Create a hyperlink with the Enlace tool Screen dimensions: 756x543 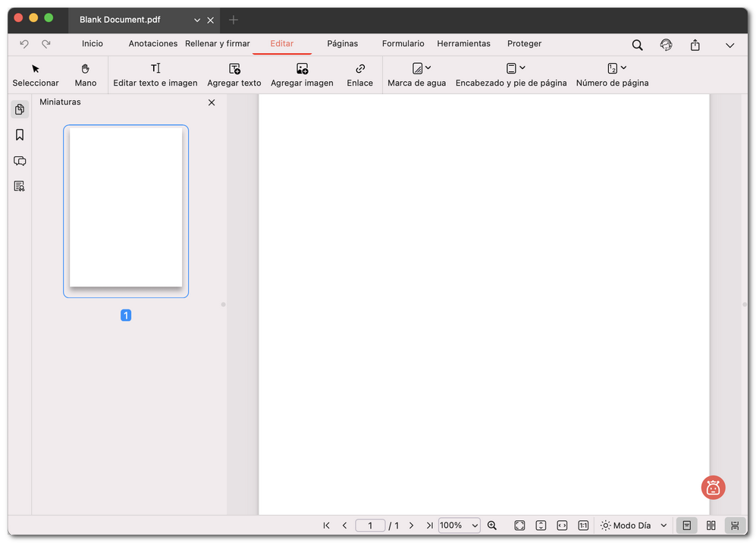pos(359,74)
